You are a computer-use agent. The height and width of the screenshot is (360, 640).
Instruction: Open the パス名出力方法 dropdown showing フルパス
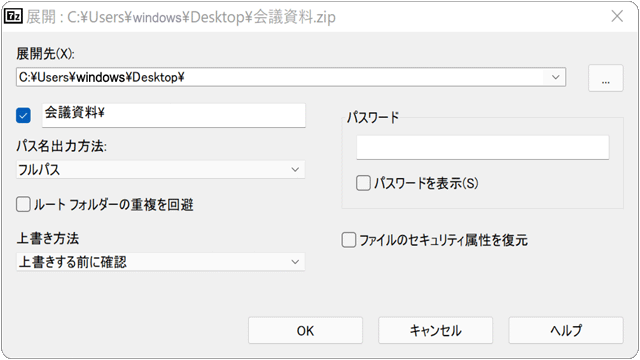tap(160, 169)
